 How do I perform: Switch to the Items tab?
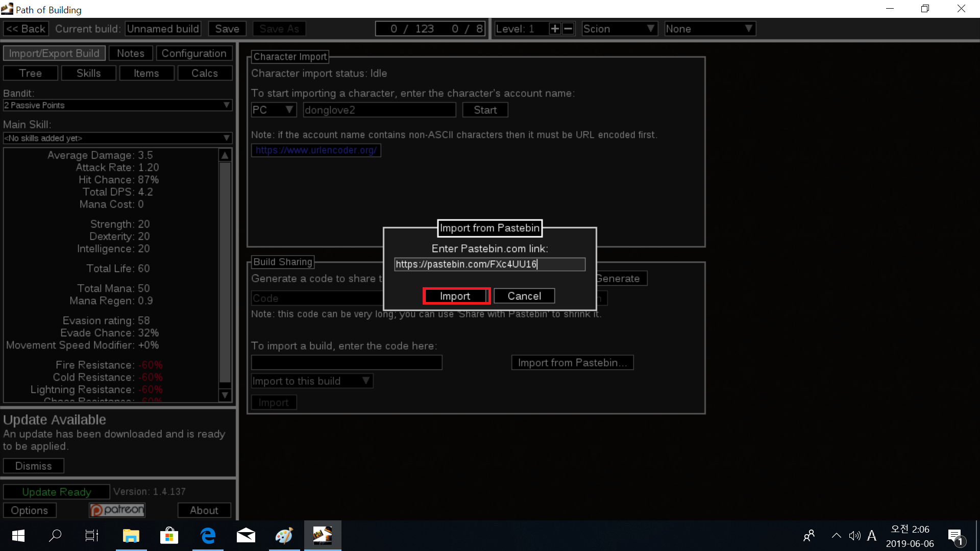tap(146, 73)
